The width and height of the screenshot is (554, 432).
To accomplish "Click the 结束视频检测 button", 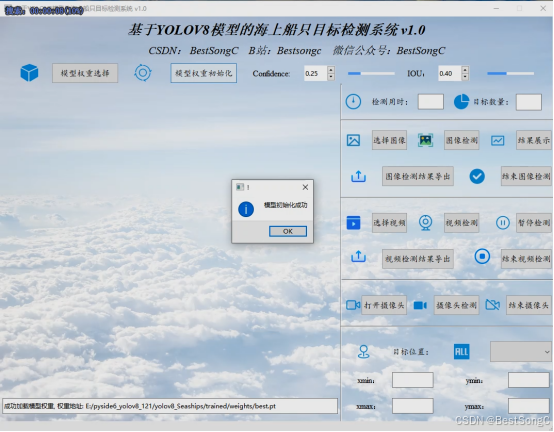I will click(526, 259).
